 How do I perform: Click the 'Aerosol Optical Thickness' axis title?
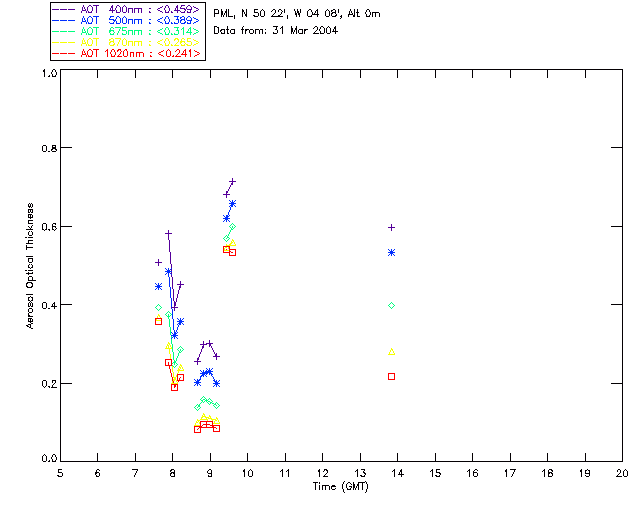[x=30, y=266]
